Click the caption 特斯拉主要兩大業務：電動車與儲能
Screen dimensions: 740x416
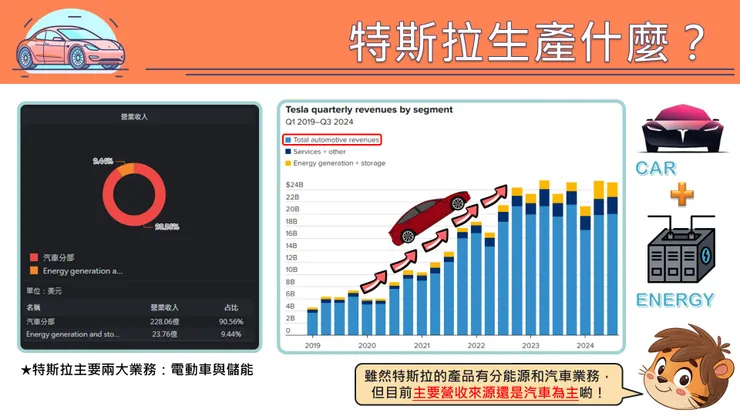[x=143, y=370]
